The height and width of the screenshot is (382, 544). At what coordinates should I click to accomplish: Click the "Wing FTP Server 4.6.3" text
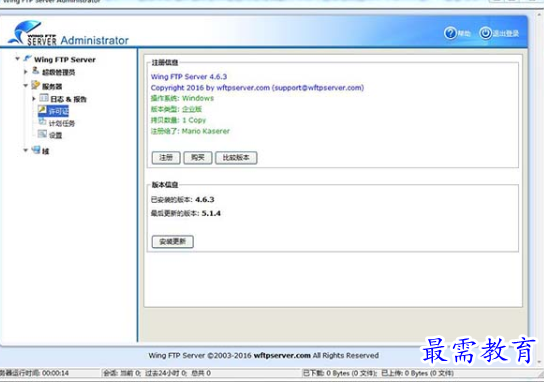pyautogui.click(x=189, y=77)
